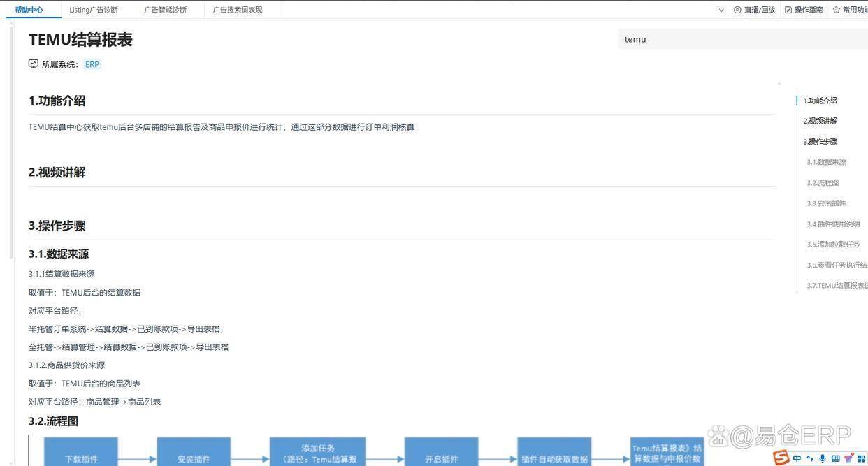The image size is (868, 466).
Task: Click the 3.1.数据来源 heading in the article
Action: 59,254
